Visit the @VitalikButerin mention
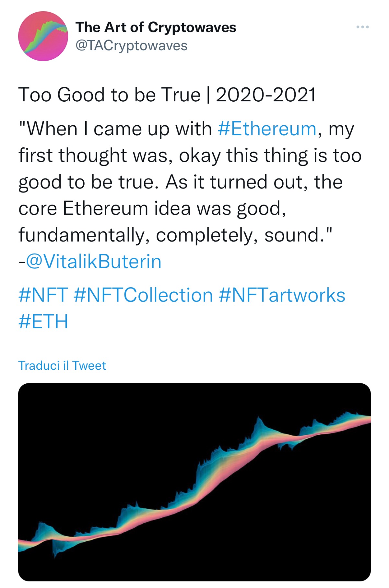 [x=93, y=262]
